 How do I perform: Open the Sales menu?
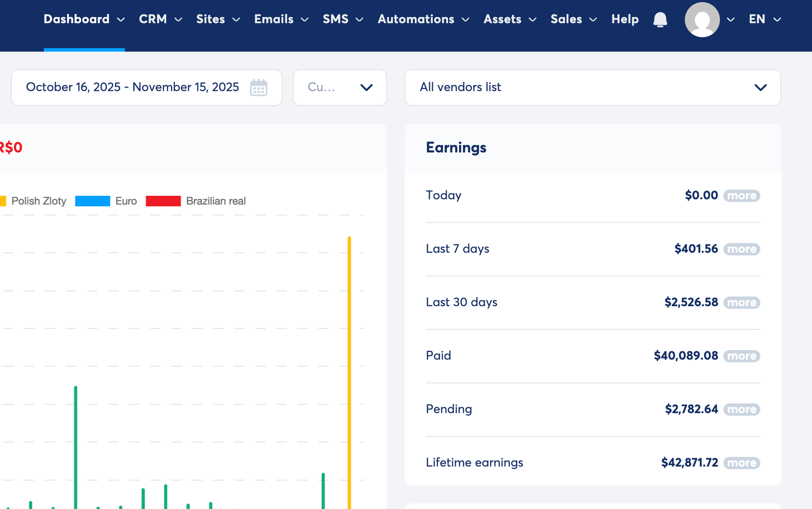(x=573, y=19)
